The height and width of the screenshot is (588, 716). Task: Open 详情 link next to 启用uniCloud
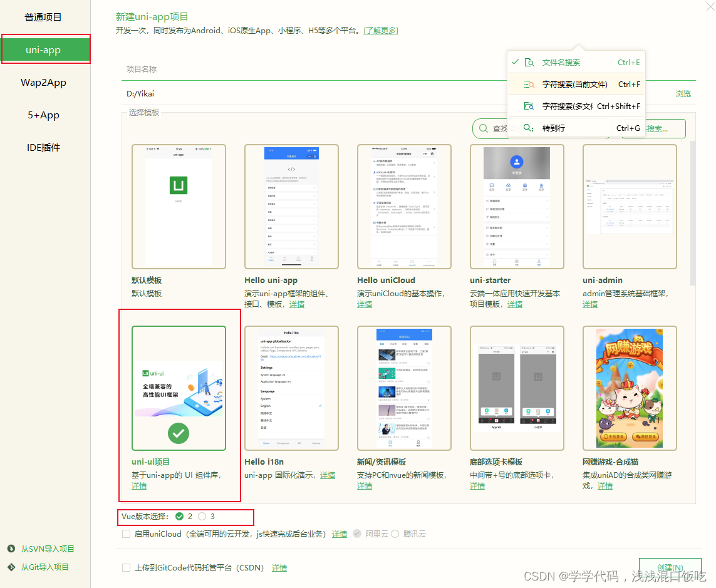coord(340,534)
